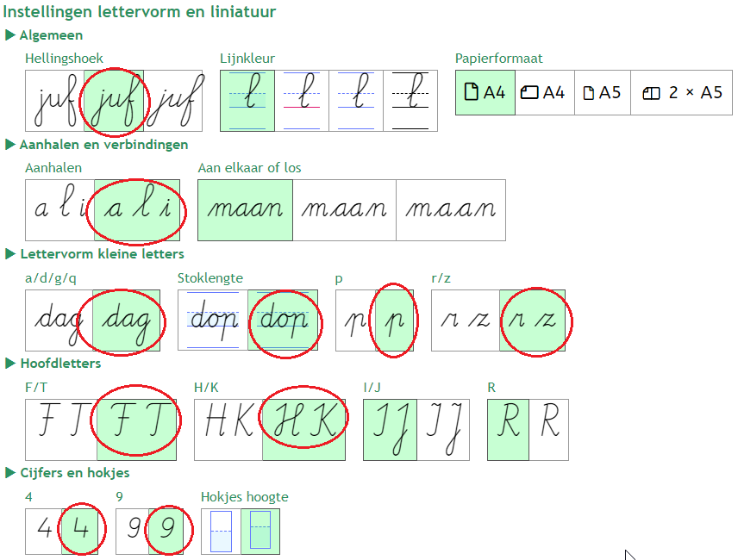Collapse the Hoofdletters section arrow
Image resolution: width=738 pixels, height=560 pixels.
[x=10, y=364]
